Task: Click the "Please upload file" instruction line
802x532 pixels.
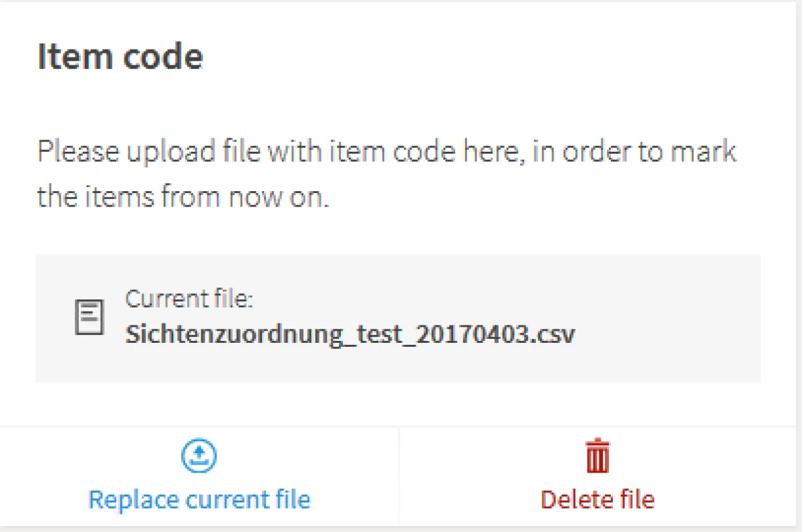Action: click(386, 152)
